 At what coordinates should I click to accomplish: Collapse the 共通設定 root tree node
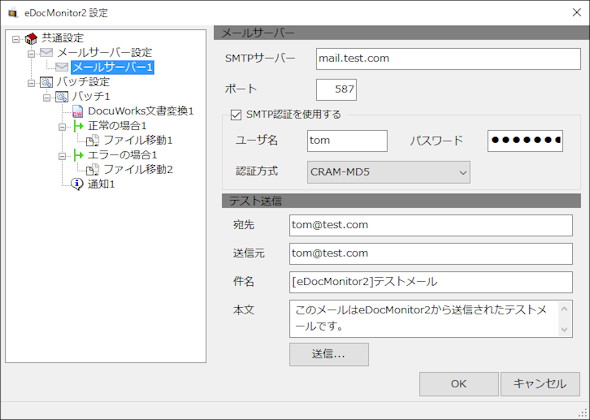[x=16, y=39]
